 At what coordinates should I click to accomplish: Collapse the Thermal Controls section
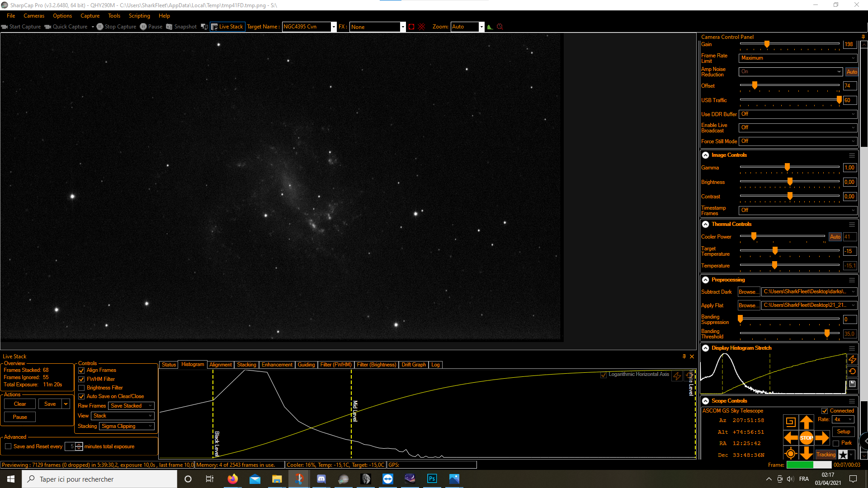pos(705,224)
